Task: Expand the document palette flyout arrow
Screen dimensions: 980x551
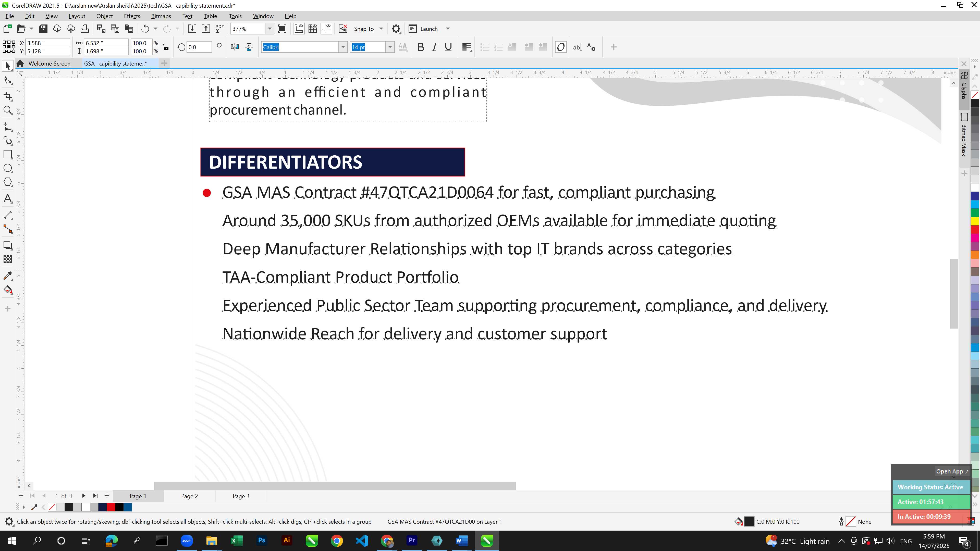Action: click(23, 507)
